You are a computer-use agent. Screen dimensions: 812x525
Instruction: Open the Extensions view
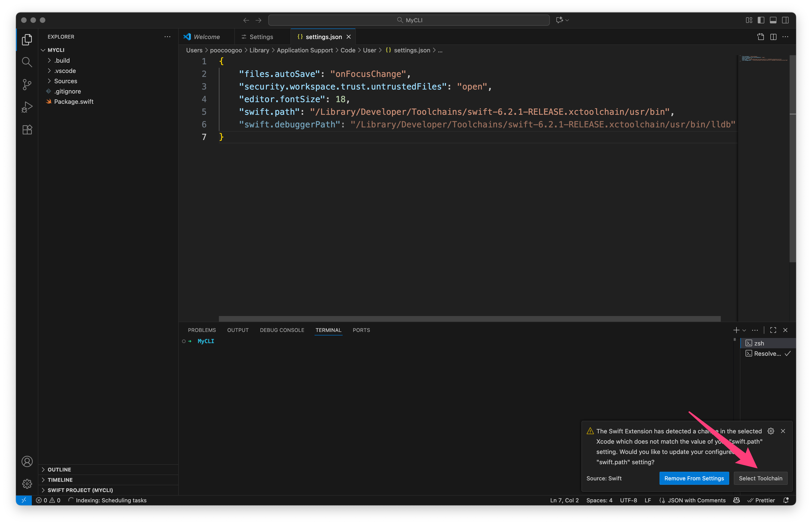(x=27, y=129)
